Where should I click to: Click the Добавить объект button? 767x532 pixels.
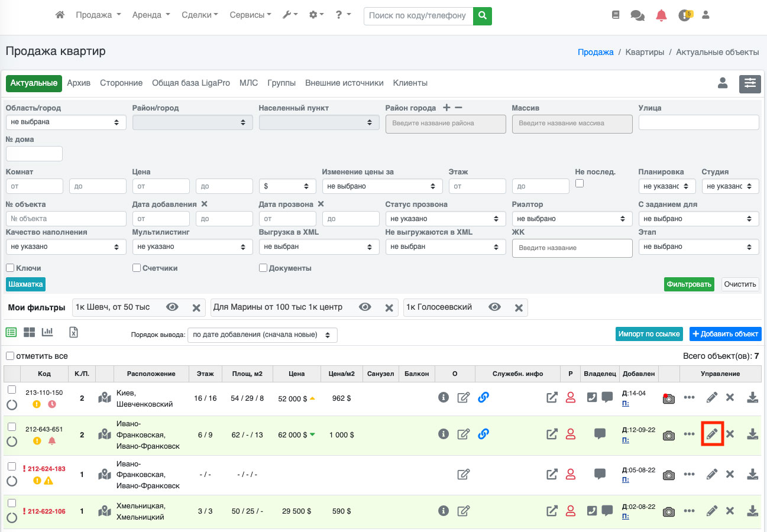pyautogui.click(x=724, y=334)
